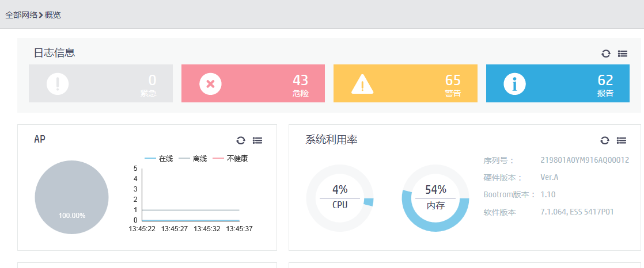The width and height of the screenshot is (644, 268).
Task: Refresh the 日志信息 log panel
Action: click(605, 53)
